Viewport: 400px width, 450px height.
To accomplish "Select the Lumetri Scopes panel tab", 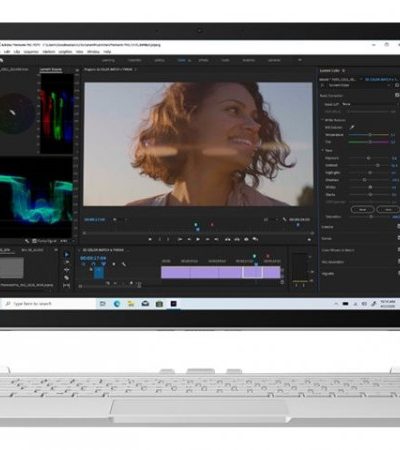I will coord(51,70).
